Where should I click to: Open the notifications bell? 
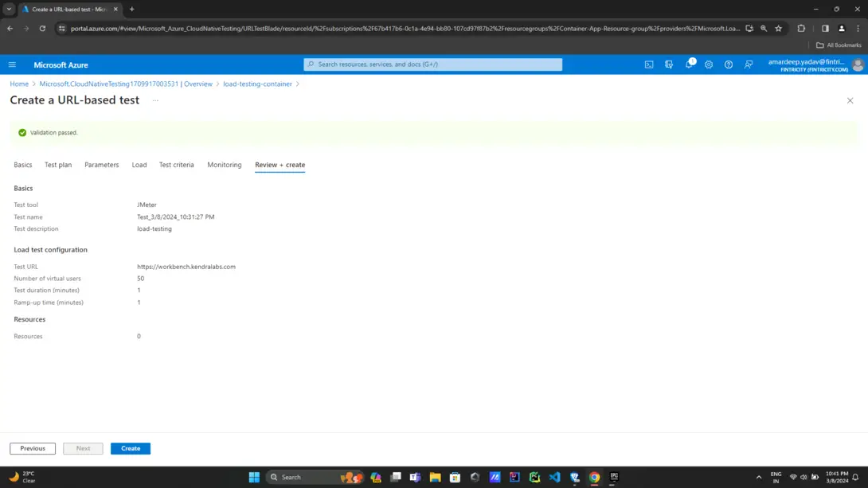tap(690, 64)
